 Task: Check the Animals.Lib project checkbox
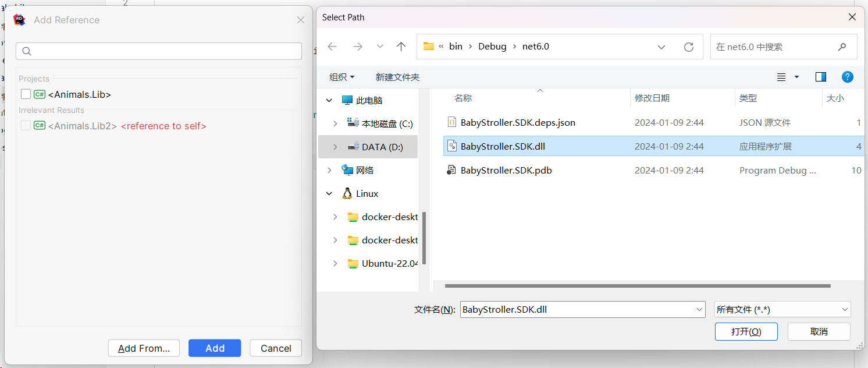[x=26, y=94]
